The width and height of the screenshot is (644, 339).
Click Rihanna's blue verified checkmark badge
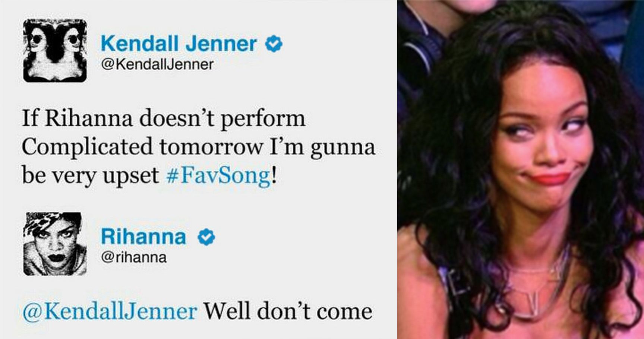(x=206, y=237)
